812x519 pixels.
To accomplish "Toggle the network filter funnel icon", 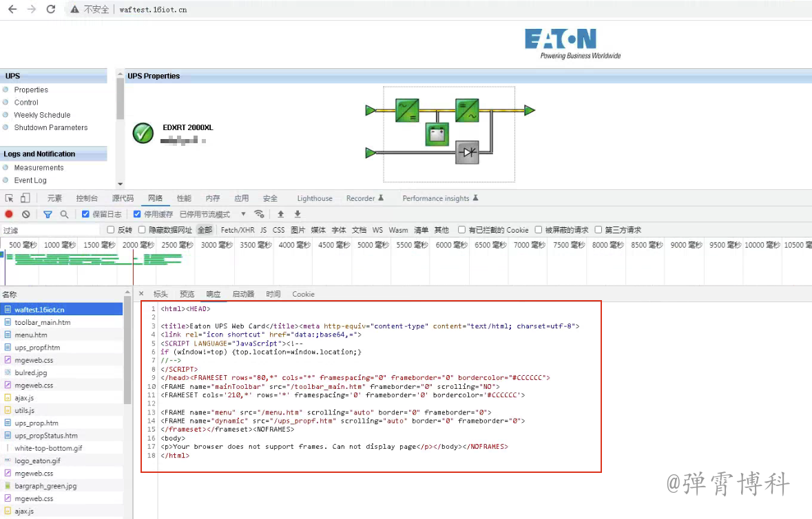I will click(48, 214).
